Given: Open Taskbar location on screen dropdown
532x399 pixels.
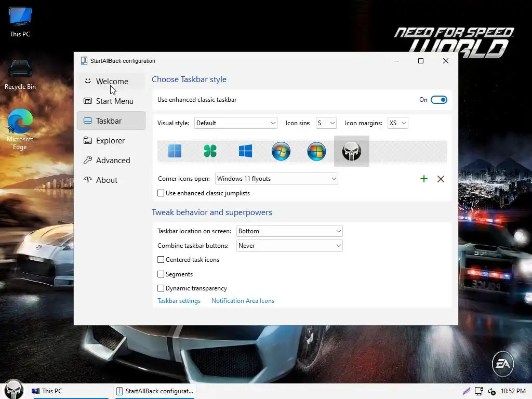Looking at the screenshot, I should click(x=289, y=231).
